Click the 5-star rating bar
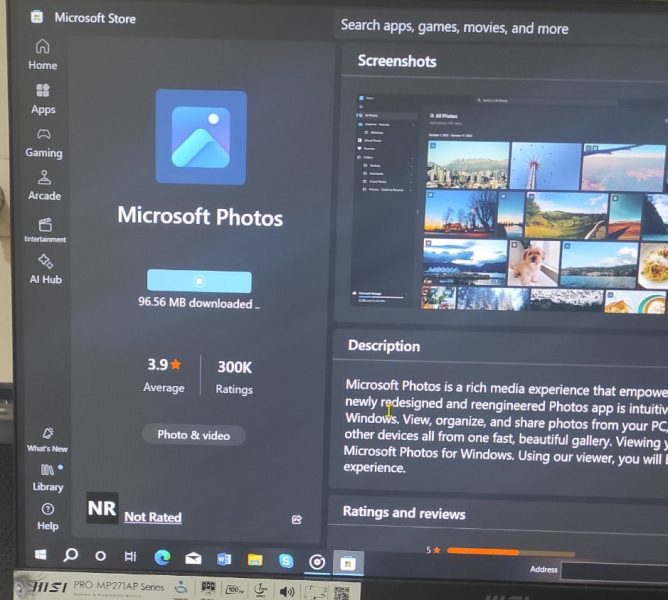668x600 pixels. point(510,551)
